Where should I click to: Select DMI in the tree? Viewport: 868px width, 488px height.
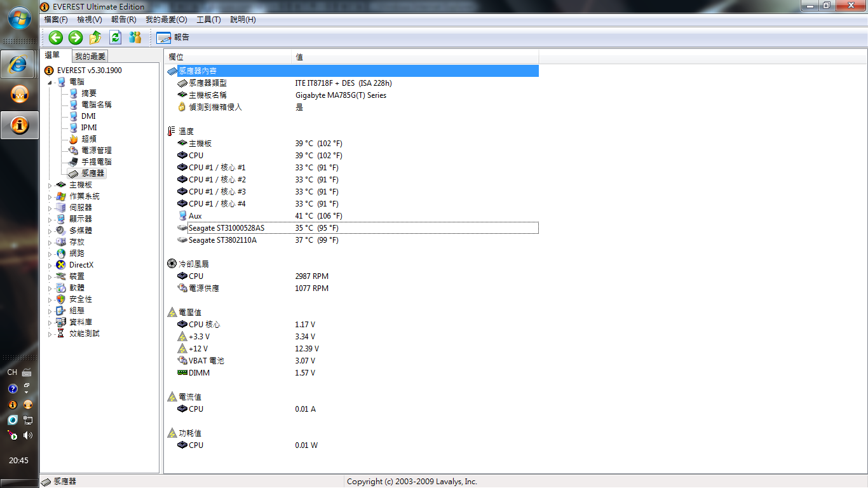coord(88,116)
